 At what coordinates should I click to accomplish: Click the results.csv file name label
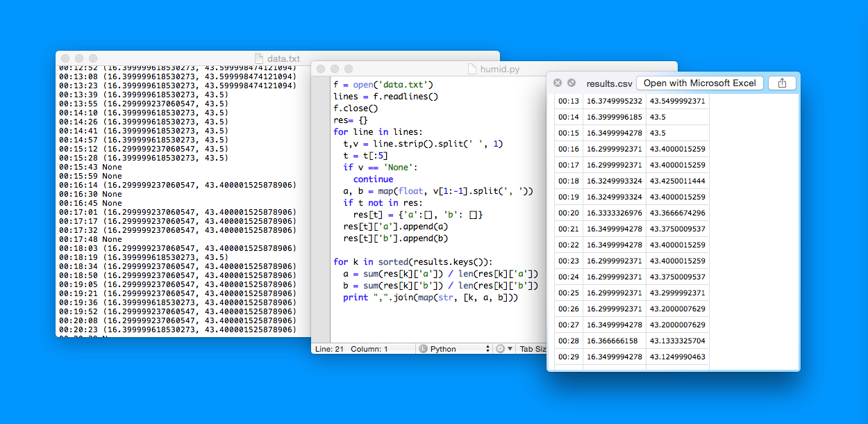(x=610, y=83)
